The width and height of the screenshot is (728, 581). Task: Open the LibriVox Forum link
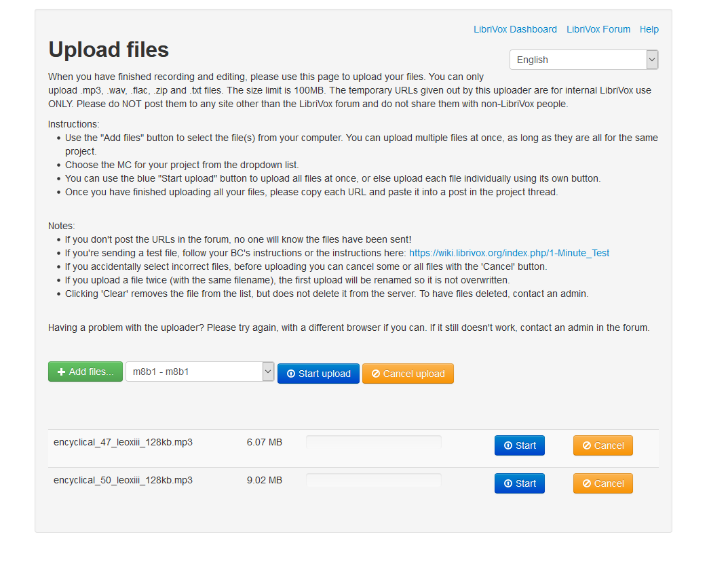pos(598,29)
